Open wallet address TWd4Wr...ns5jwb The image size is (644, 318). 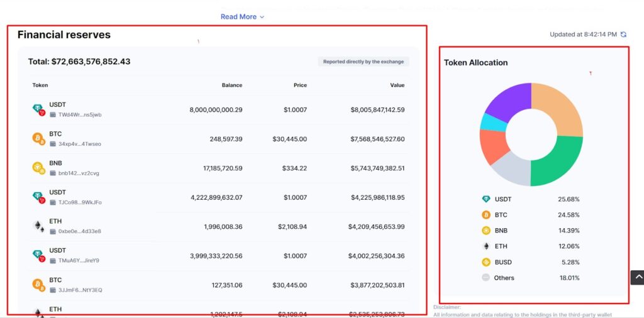point(80,115)
